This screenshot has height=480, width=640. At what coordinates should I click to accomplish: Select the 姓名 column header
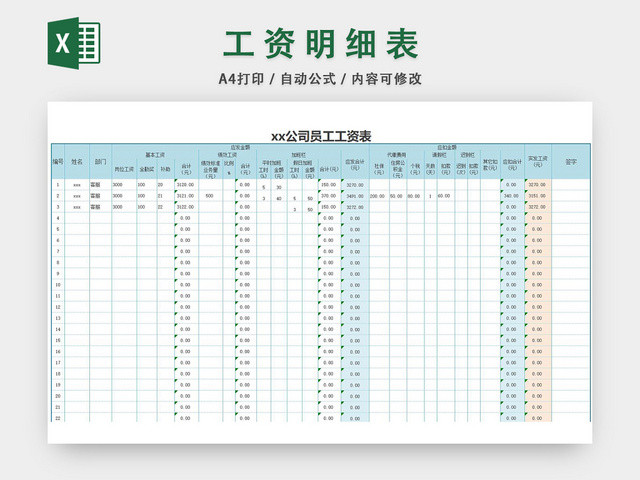[77, 162]
